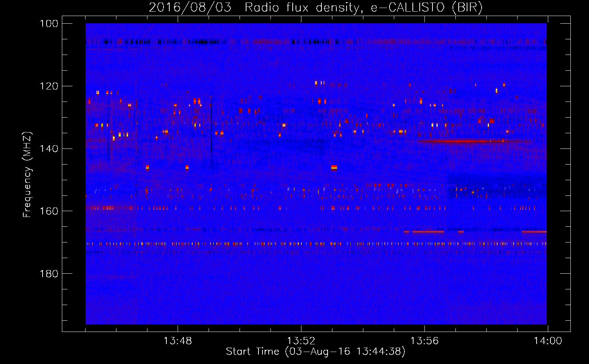Screen dimensions: 589x364
Task: Click the "Start Time (03-Aug-16 13:44:38)" axis label
Action: click(315, 352)
